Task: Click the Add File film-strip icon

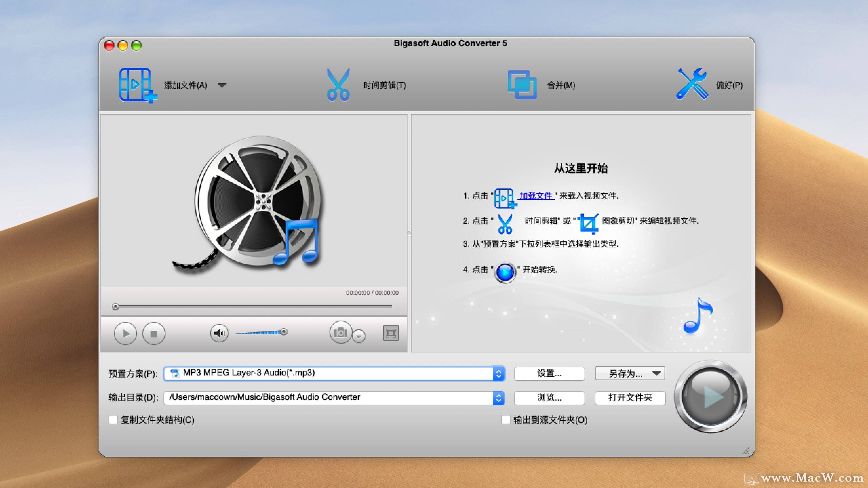Action: click(138, 85)
